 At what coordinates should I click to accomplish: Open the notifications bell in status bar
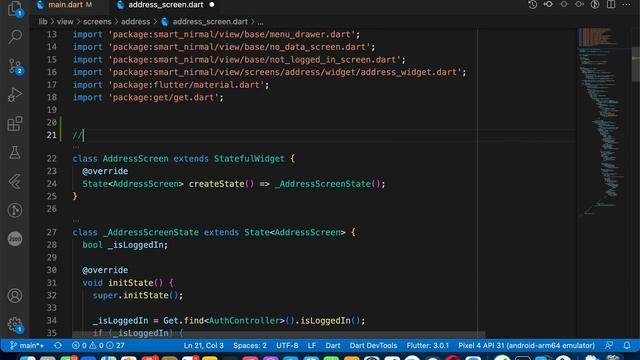point(627,345)
